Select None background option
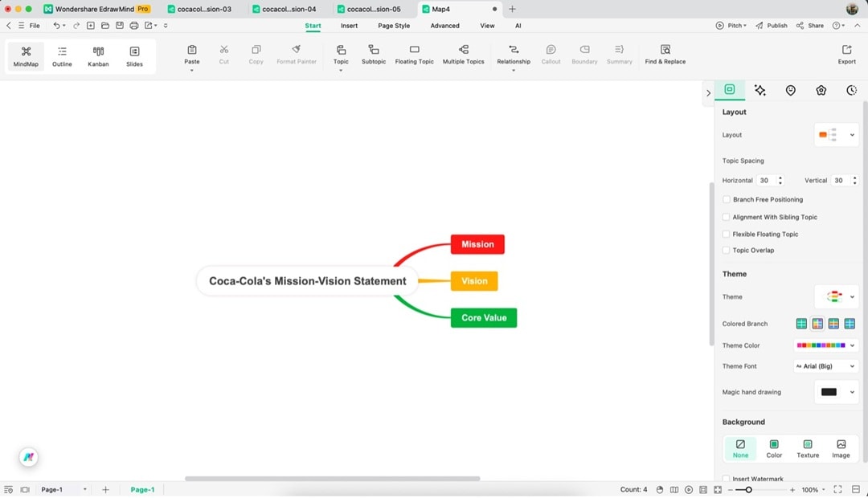The width and height of the screenshot is (868, 498). pos(740,448)
